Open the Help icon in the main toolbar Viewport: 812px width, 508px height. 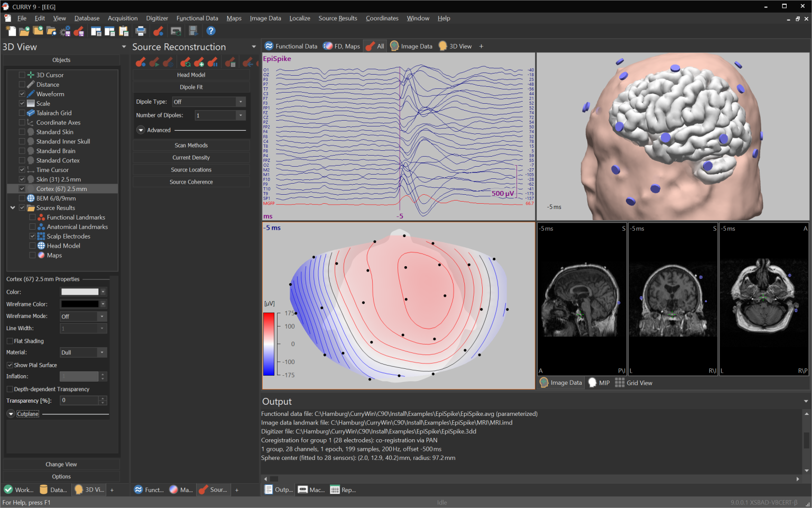coord(210,30)
